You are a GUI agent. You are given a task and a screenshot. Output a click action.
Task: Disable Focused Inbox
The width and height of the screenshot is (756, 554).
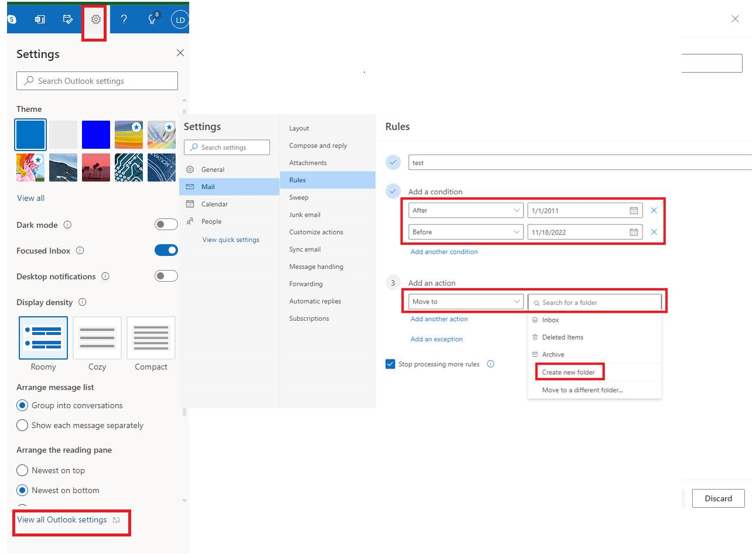tap(166, 250)
